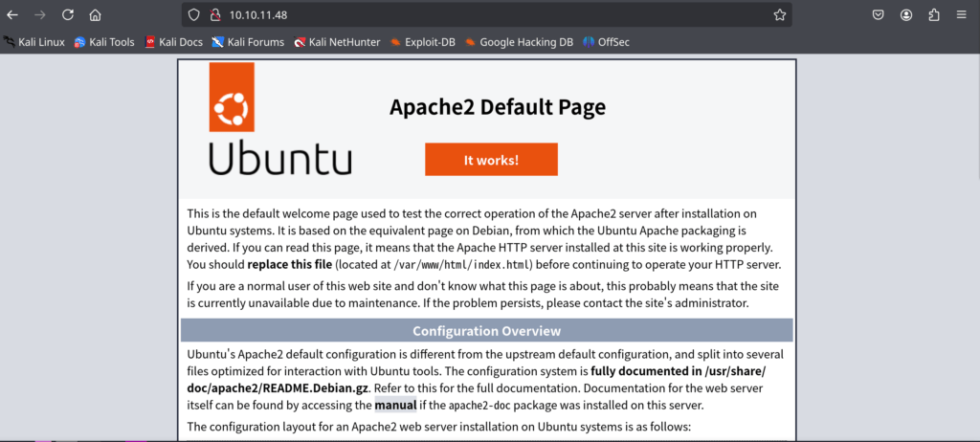This screenshot has width=980, height=442.
Task: Click the large 'Ubuntu' wordmark text
Action: point(280,156)
